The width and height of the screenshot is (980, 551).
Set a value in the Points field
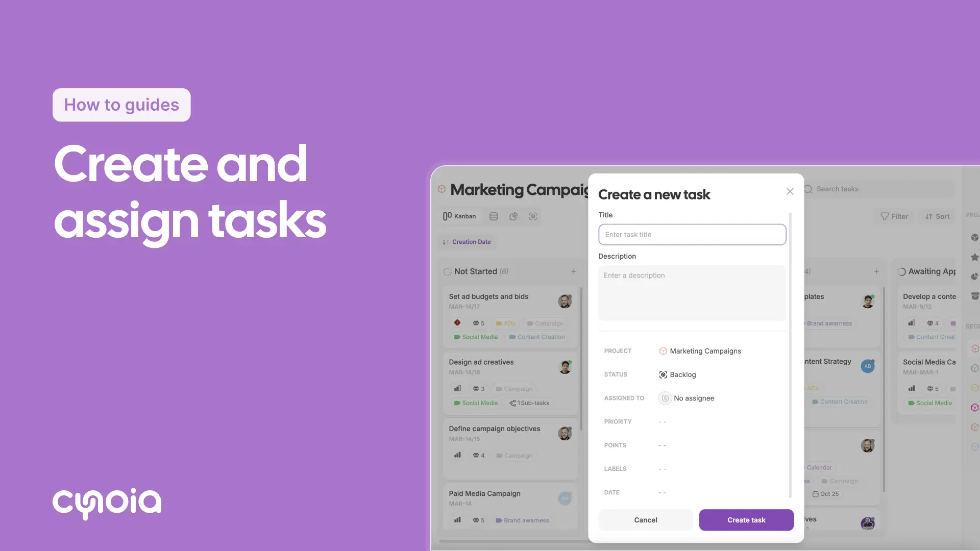tap(662, 445)
